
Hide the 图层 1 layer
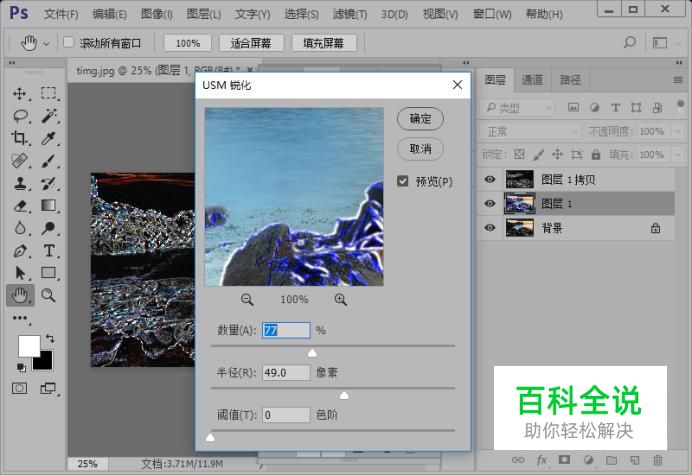490,204
